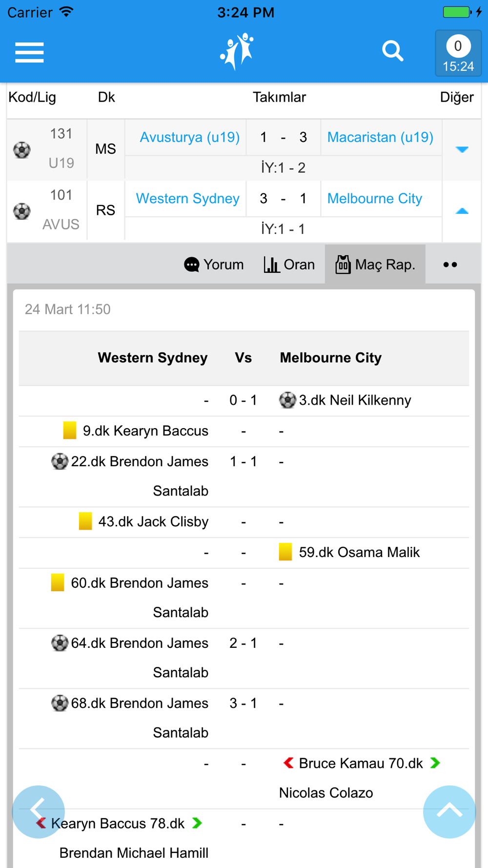
Task: Collapse the Western Sydney match details
Action: pyautogui.click(x=462, y=211)
